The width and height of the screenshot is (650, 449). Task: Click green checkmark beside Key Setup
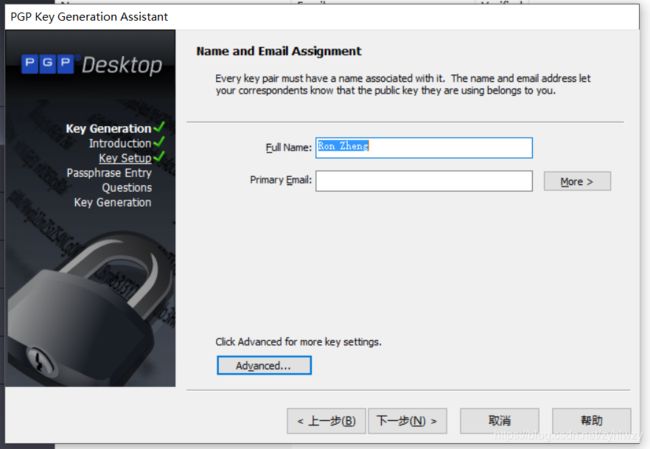pyautogui.click(x=159, y=157)
